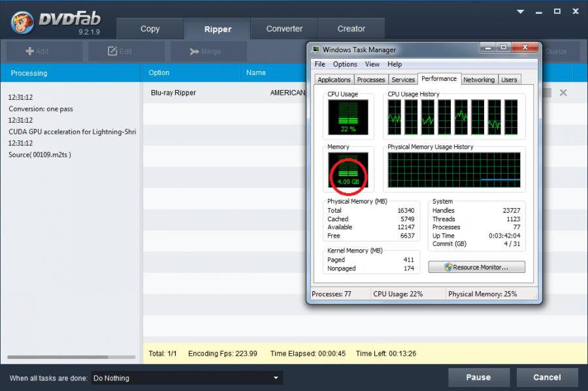Click the Handles value 23727
Viewport: 588px width, 391px height.
(512, 210)
